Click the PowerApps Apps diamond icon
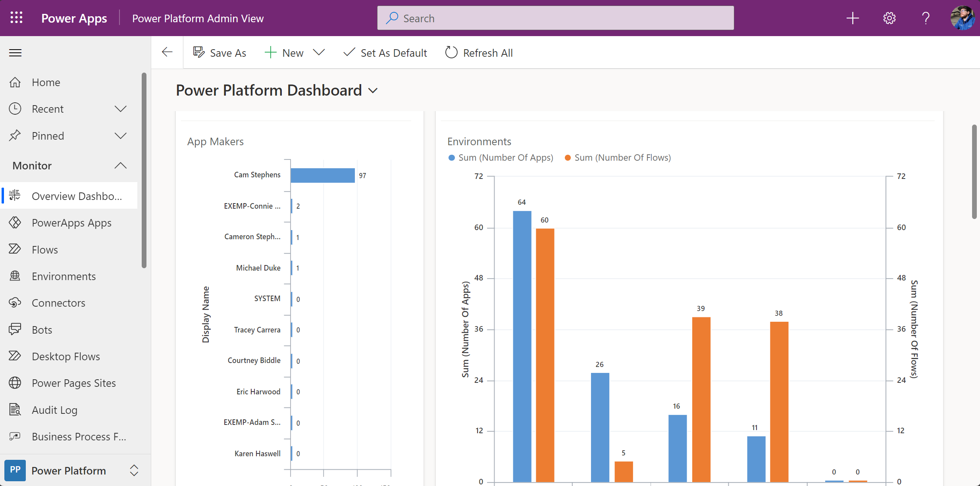This screenshot has width=980, height=486. [x=15, y=222]
